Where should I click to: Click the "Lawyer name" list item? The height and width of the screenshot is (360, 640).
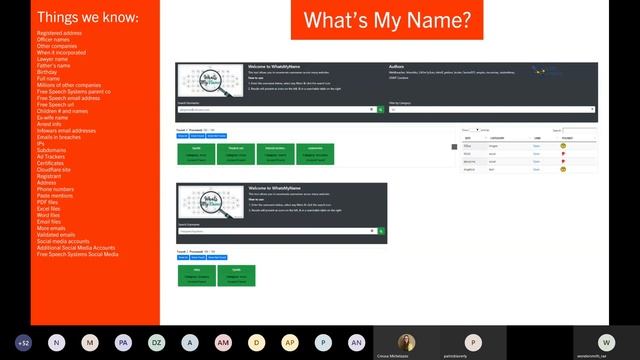[x=52, y=59]
